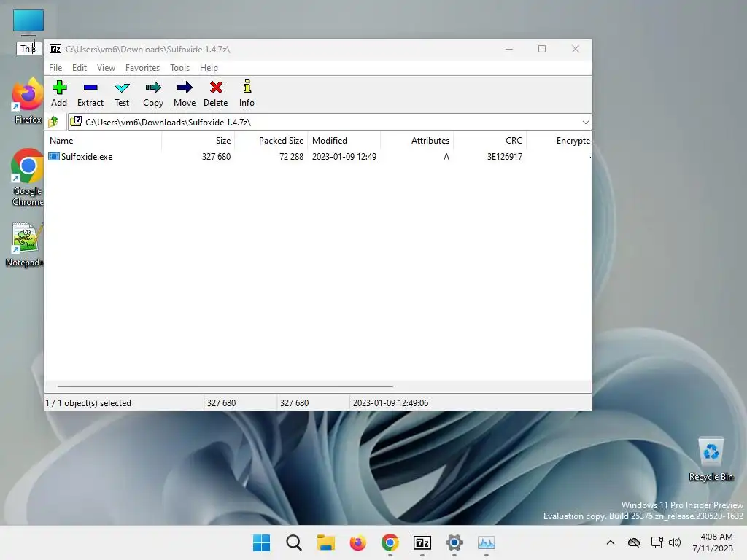
Task: Go up one folder level icon
Action: pyautogui.click(x=53, y=122)
